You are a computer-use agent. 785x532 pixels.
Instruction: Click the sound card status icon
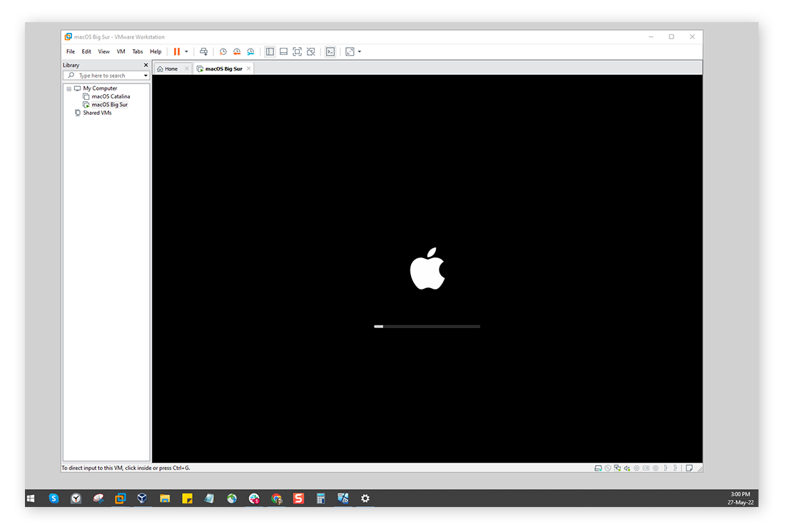627,469
